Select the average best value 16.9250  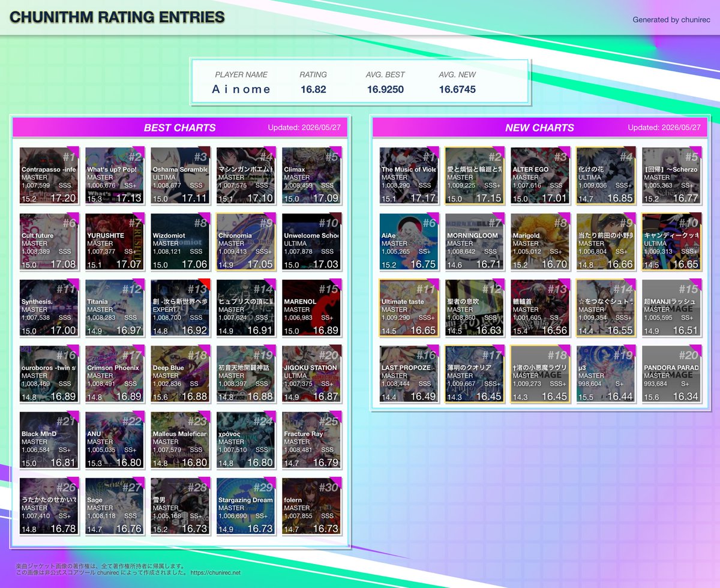(x=385, y=89)
